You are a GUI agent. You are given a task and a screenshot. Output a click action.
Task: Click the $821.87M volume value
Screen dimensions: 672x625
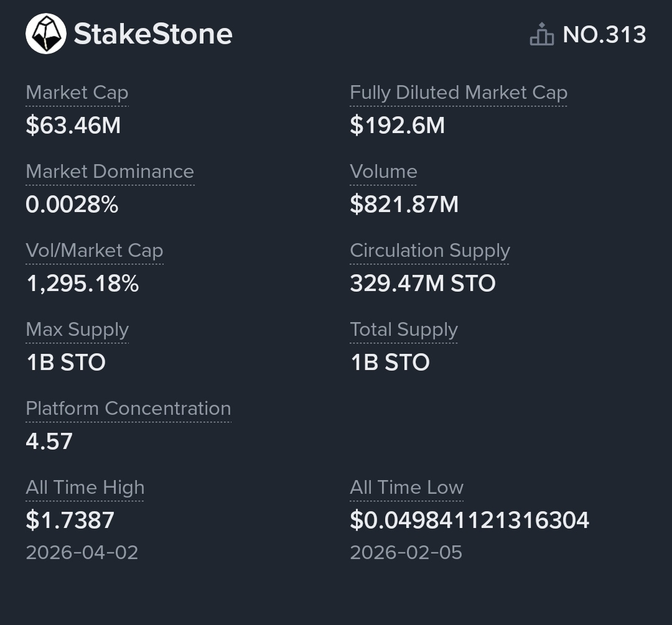coord(404,205)
